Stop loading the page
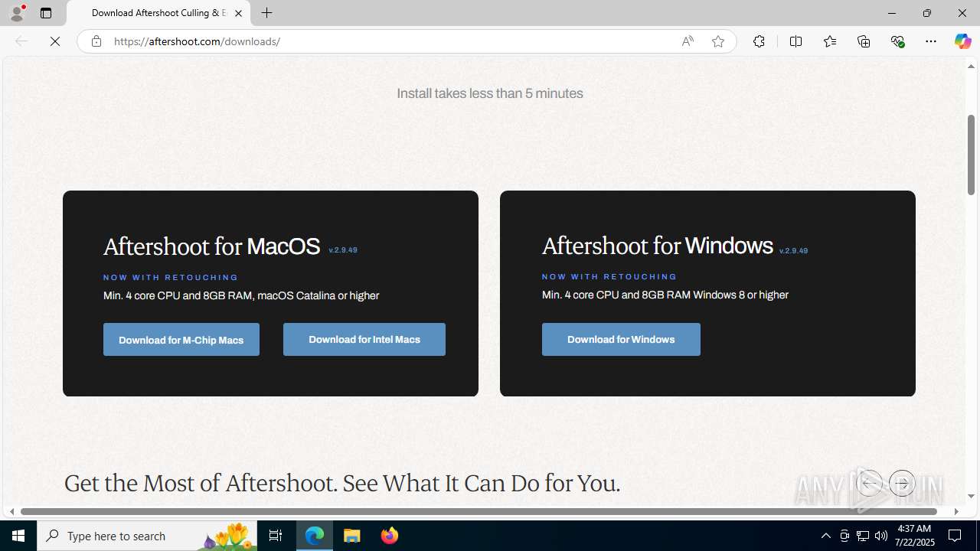The width and height of the screenshot is (980, 551). coord(55,41)
